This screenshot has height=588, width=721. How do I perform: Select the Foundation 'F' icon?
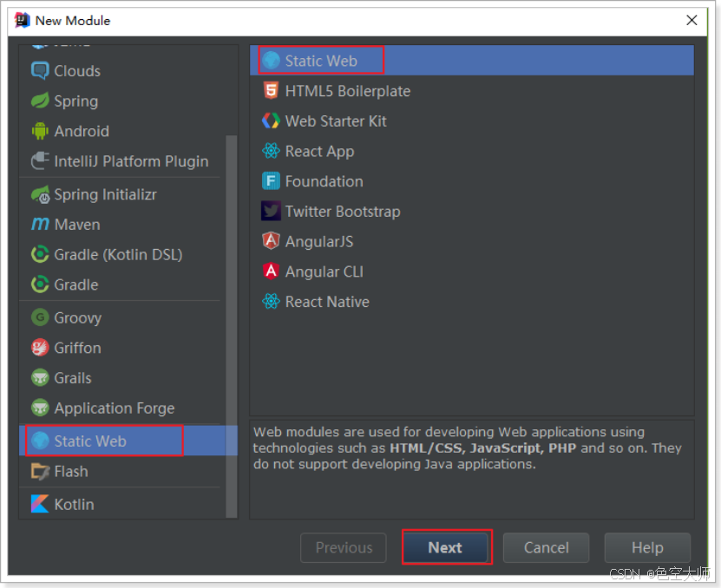[271, 180]
